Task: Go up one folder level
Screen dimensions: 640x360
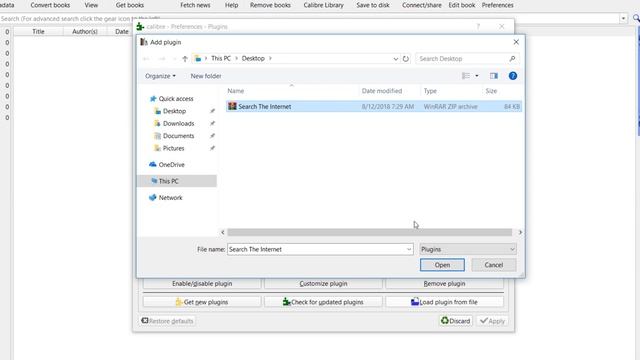Action: [185, 59]
